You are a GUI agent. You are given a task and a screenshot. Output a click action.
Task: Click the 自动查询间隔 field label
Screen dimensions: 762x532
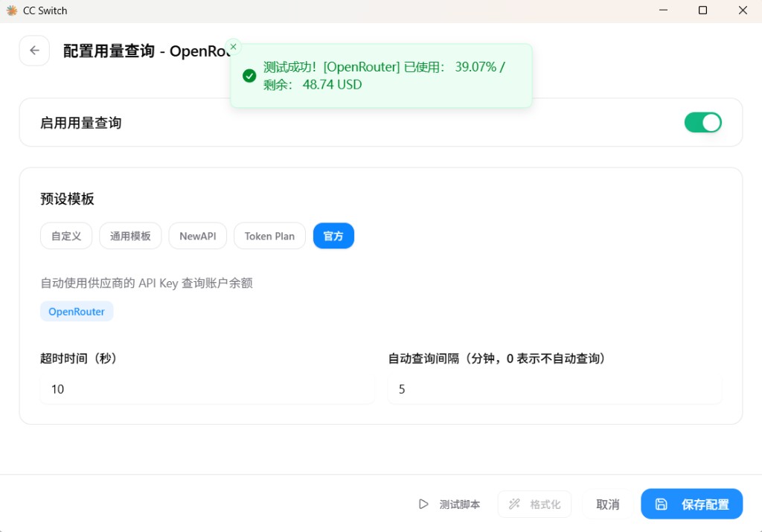click(497, 359)
